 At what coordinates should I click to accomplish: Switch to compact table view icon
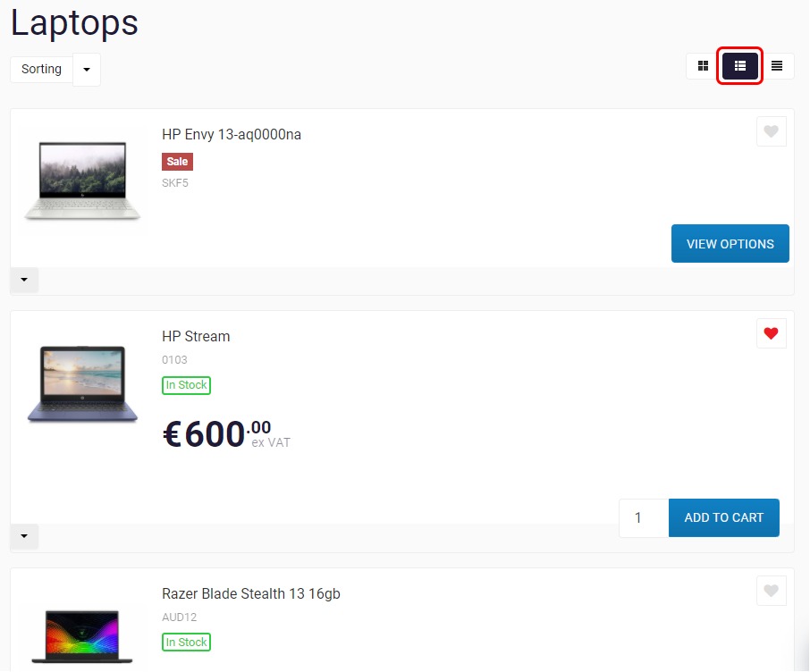776,66
